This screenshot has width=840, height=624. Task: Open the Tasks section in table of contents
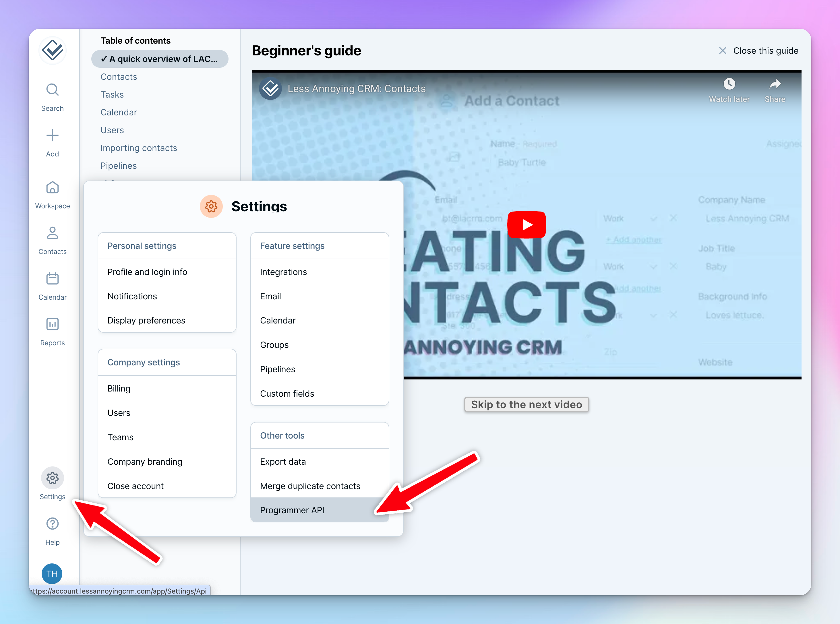click(x=112, y=94)
